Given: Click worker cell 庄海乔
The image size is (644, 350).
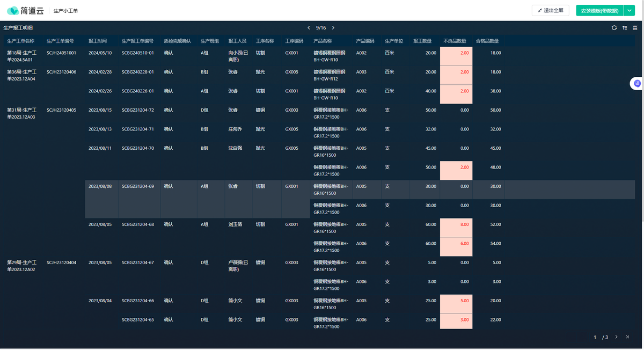Looking at the screenshot, I should click(x=236, y=129).
